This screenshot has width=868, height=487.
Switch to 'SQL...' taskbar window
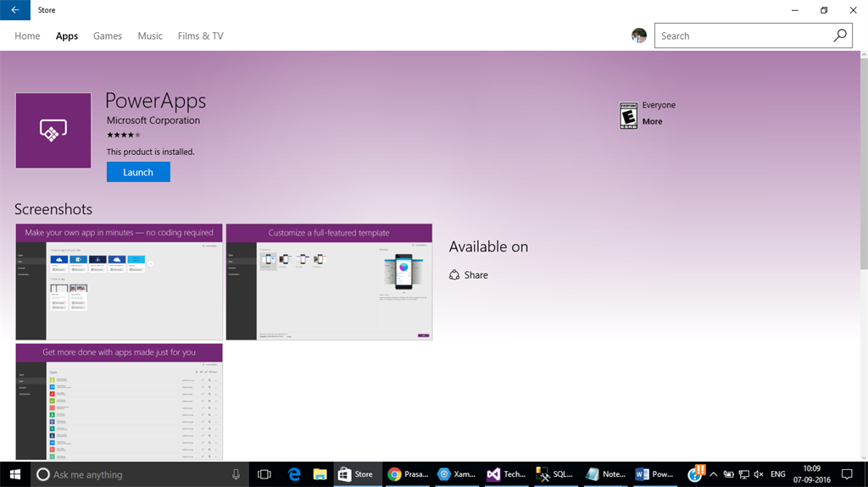tap(555, 474)
